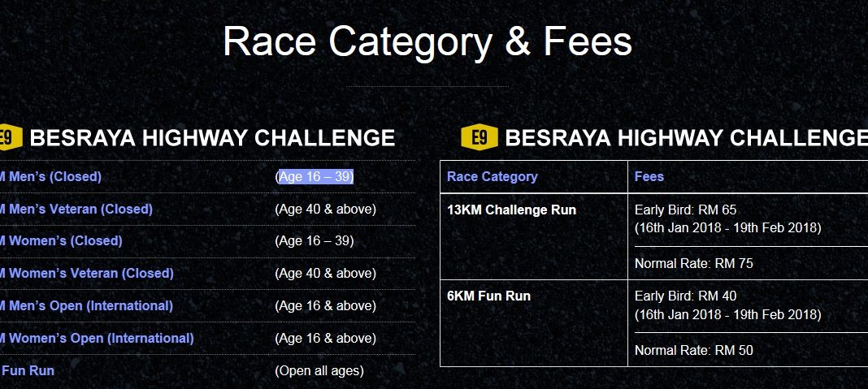
Task: Click the Normal Rate: RM 50 text
Action: click(693, 350)
